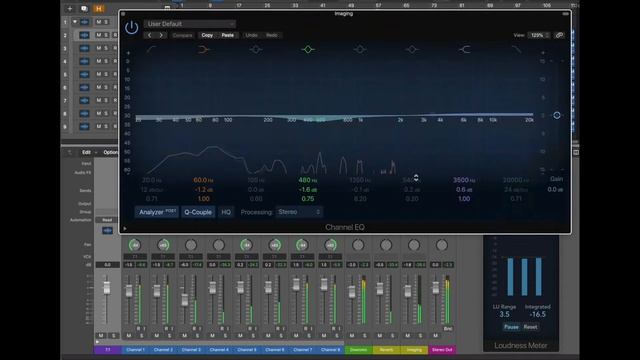This screenshot has width=640, height=360.
Task: Click the track 1 instrument icon
Action: pos(84,22)
